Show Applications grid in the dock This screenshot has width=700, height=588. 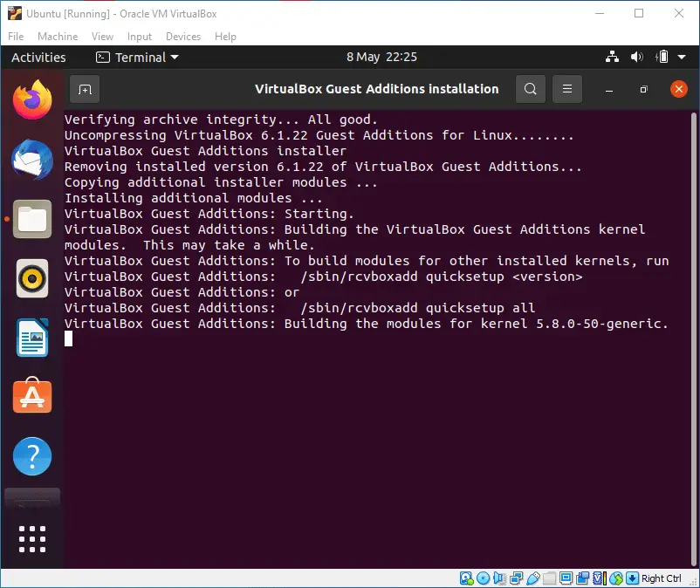click(x=32, y=538)
